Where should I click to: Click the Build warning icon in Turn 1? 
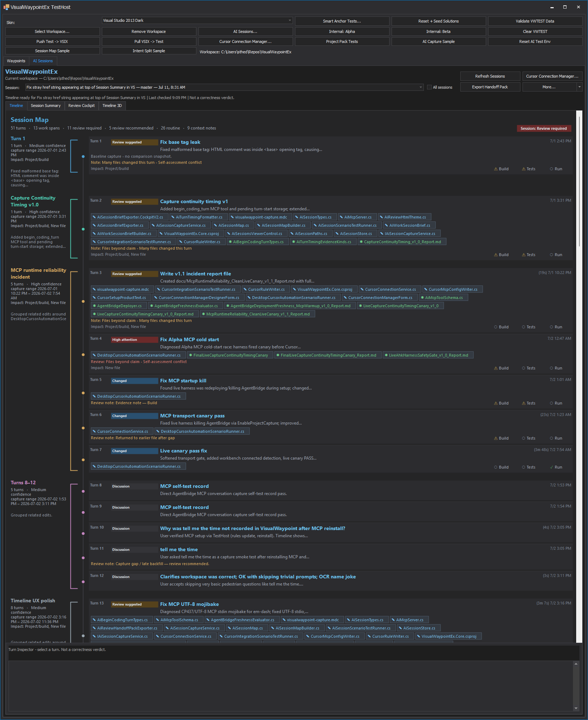point(496,169)
